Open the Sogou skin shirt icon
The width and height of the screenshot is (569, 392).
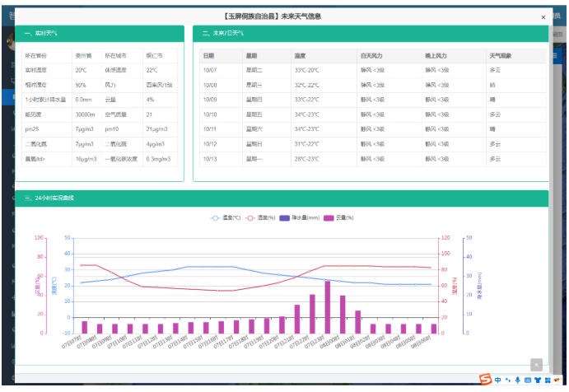(538, 380)
